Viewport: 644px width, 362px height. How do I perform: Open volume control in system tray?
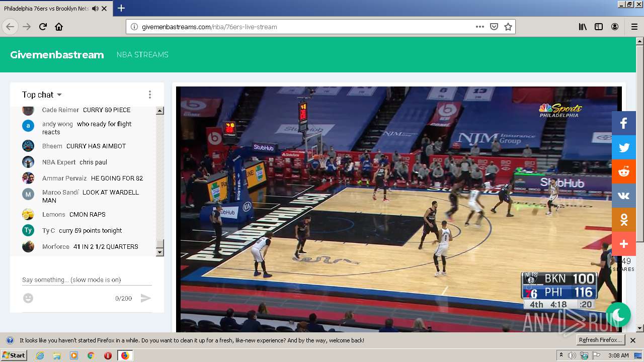click(x=572, y=355)
